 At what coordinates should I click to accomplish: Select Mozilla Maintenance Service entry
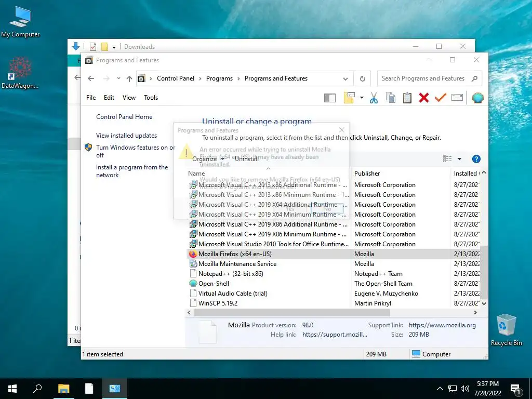point(237,263)
